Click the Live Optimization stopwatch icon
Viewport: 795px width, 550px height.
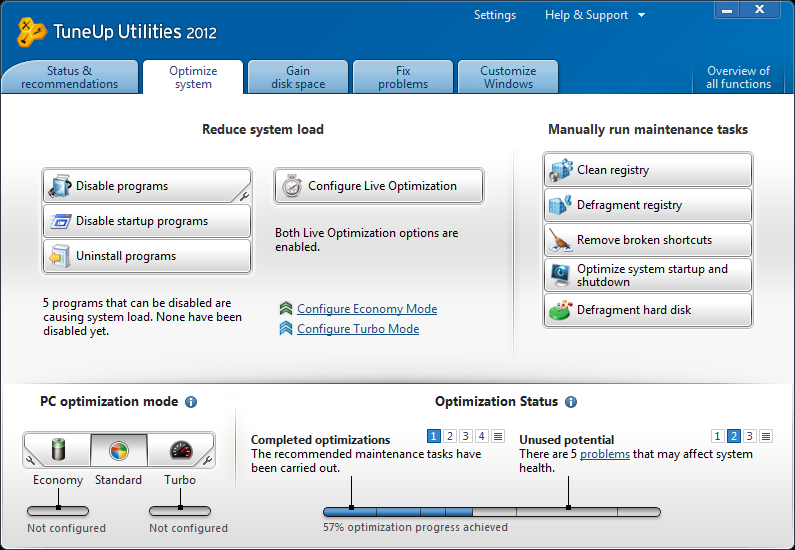[x=292, y=186]
